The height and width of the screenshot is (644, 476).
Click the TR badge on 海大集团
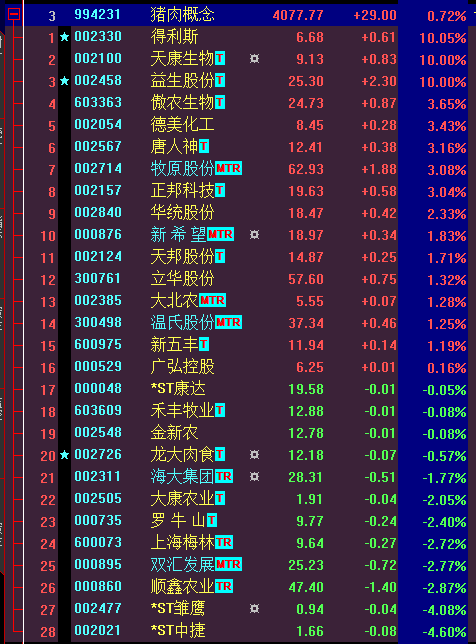[x=224, y=476]
